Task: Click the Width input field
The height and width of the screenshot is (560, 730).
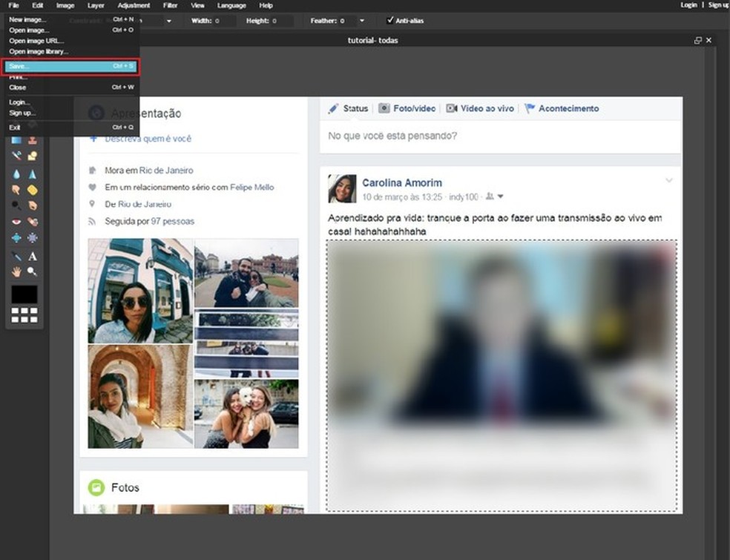Action: [x=226, y=21]
